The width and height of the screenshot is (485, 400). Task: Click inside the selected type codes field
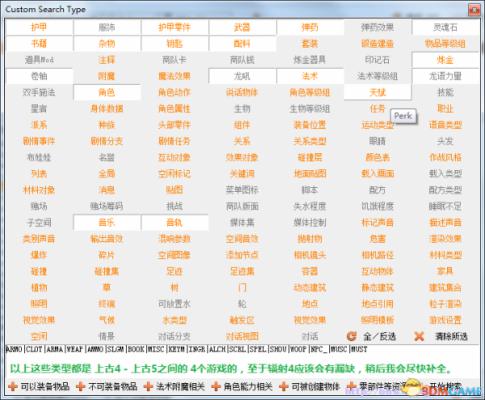[x=243, y=349]
